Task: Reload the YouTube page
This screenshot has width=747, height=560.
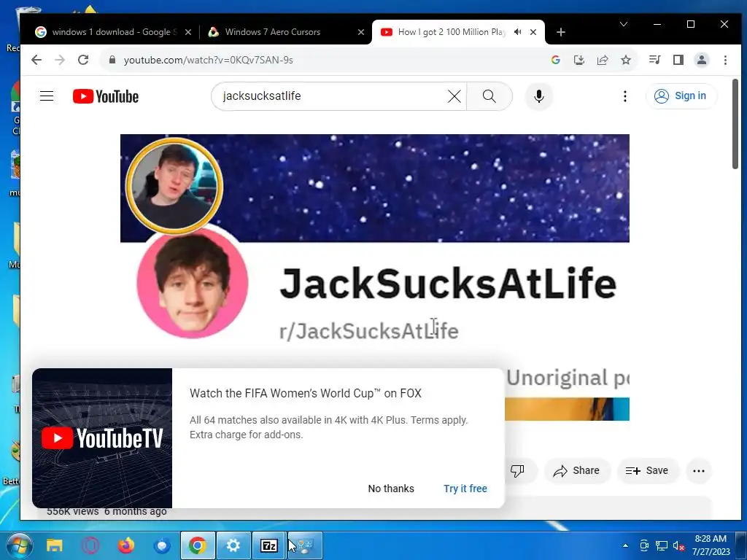Action: [x=83, y=60]
